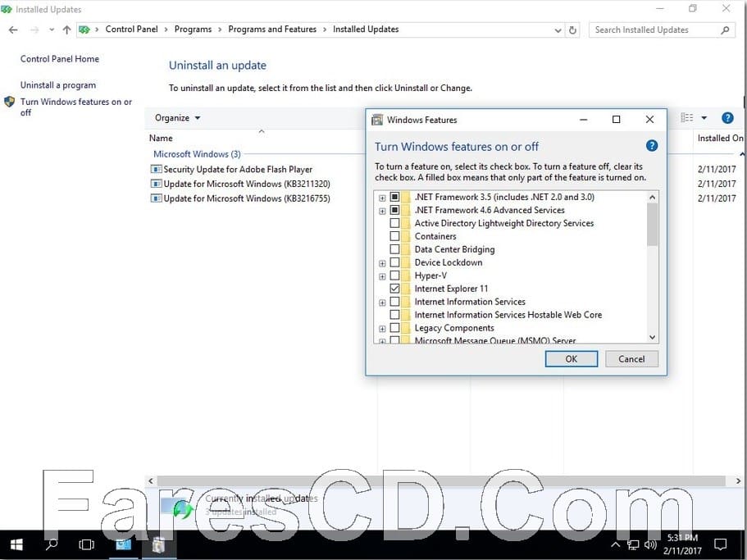Select Security Update for Adobe Flash Player
This screenshot has height=560, width=747.
238,169
